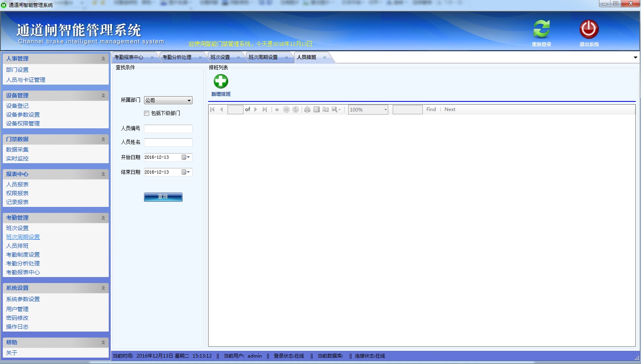641x364 pixels.
Task: Click the 重新登录 refresh icon
Action: click(x=542, y=29)
